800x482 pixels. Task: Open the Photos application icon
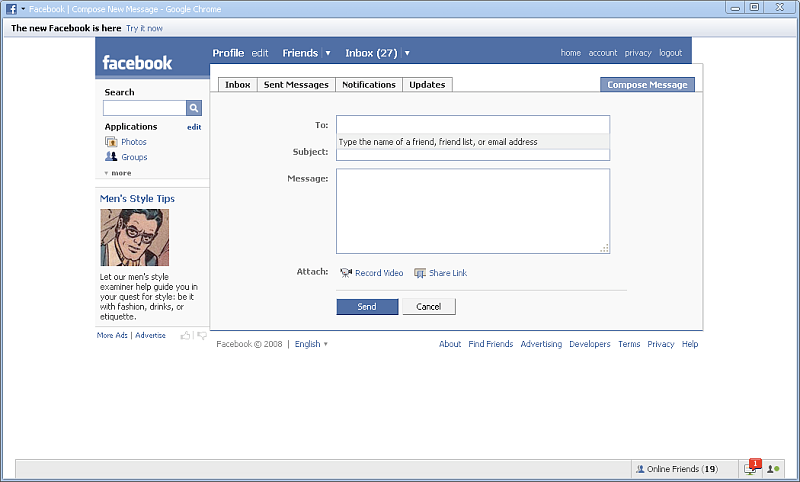[111, 142]
